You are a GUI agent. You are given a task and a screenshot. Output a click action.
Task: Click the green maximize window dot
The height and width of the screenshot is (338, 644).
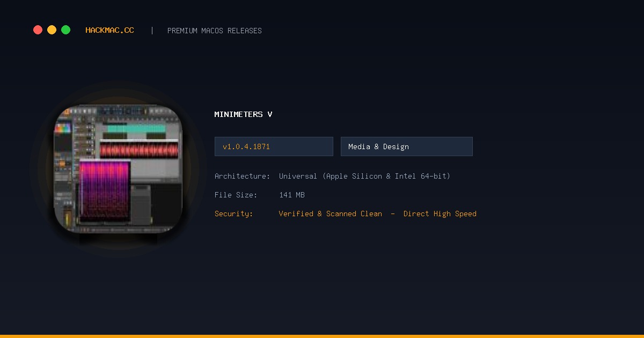pyautogui.click(x=65, y=30)
